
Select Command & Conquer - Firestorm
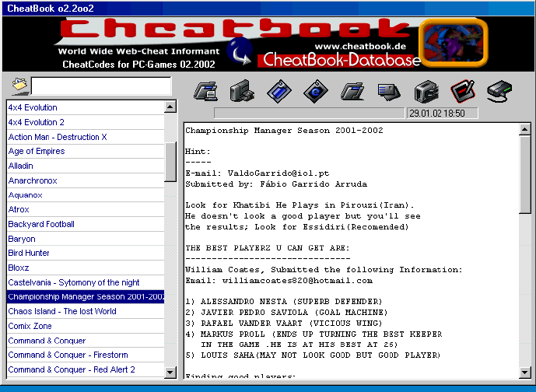point(86,355)
